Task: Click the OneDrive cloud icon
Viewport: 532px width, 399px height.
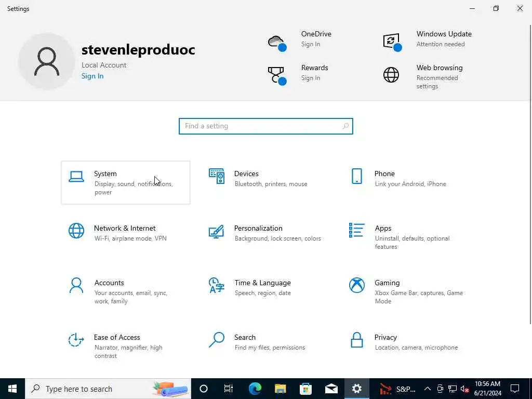Action: (x=277, y=43)
